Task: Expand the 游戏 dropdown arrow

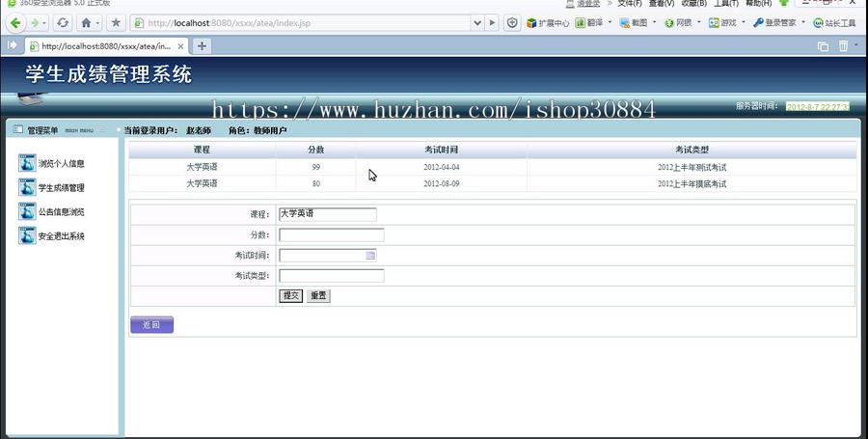Action: 744,23
